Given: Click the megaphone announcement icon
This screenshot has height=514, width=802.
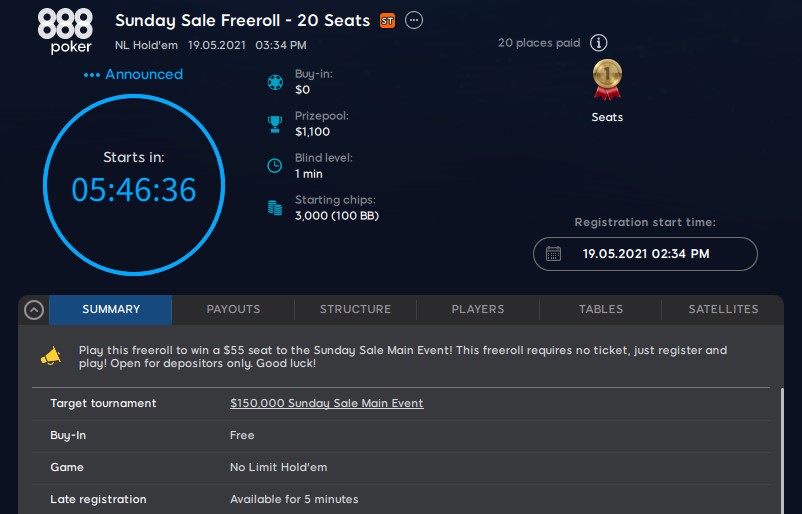Looking at the screenshot, I should click(51, 357).
